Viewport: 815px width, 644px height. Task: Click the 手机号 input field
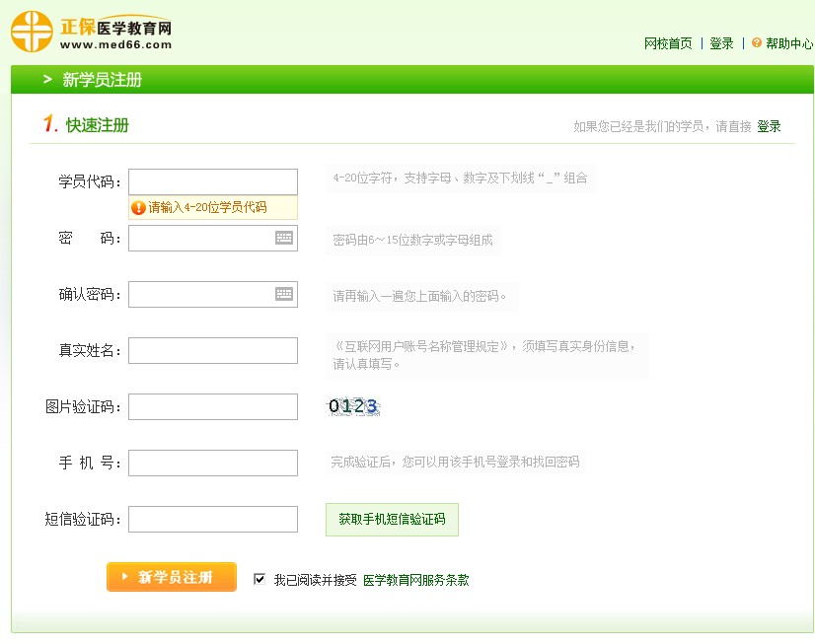tap(212, 463)
